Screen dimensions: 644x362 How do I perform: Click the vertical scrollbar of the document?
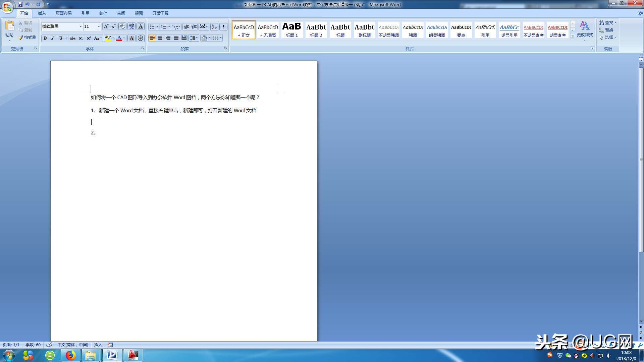coord(641,160)
